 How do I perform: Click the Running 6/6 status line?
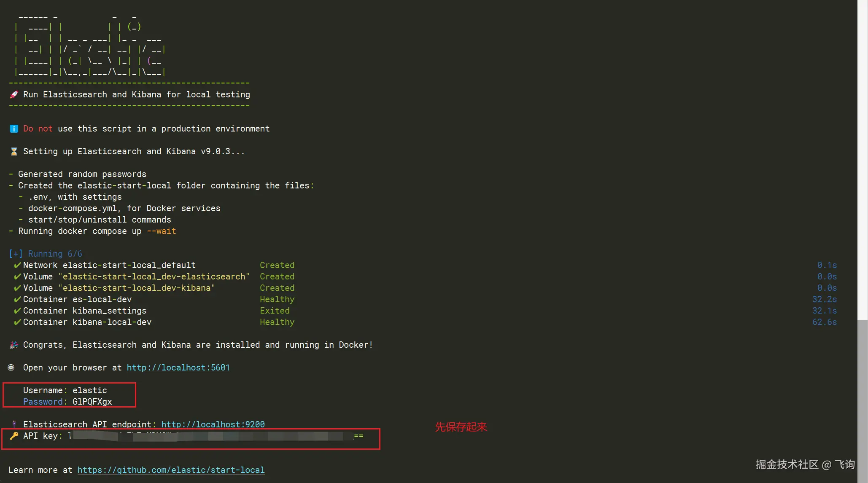(x=55, y=254)
